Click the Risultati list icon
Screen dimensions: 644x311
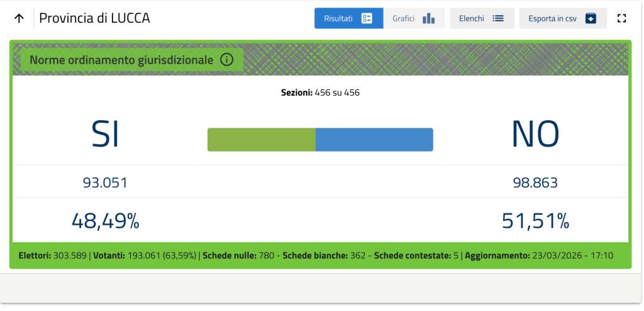pos(367,18)
